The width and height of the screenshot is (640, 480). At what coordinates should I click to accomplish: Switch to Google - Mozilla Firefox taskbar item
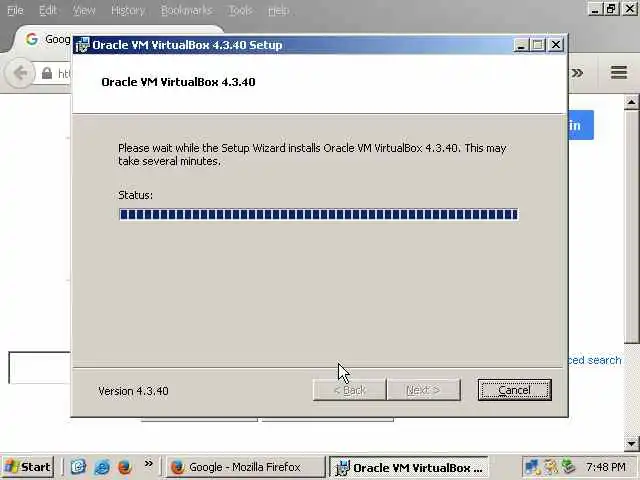(x=245, y=467)
